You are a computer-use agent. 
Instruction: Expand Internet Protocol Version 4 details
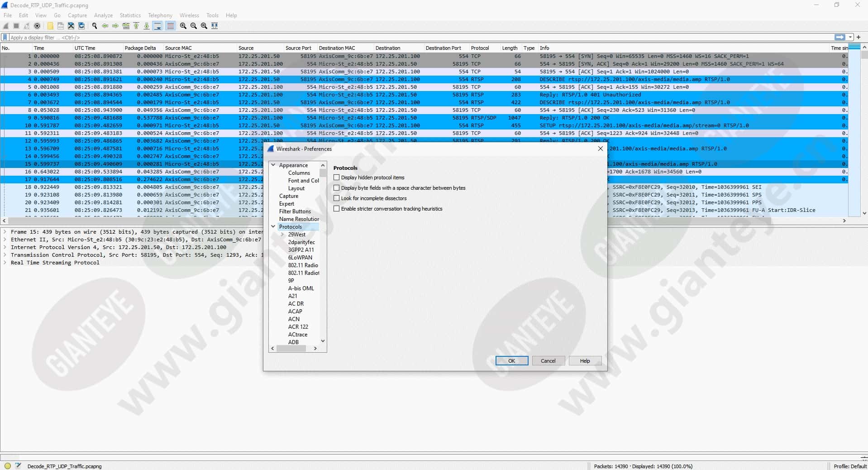pos(5,247)
